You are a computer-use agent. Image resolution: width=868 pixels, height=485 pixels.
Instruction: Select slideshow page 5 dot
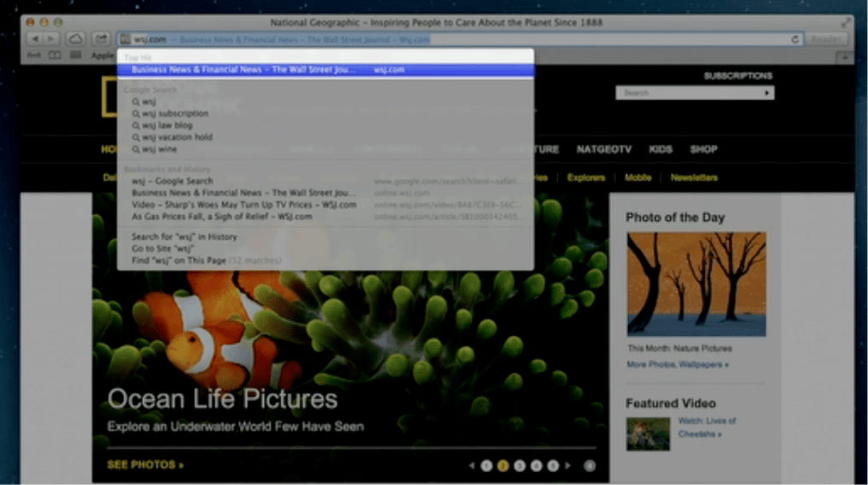click(x=553, y=466)
